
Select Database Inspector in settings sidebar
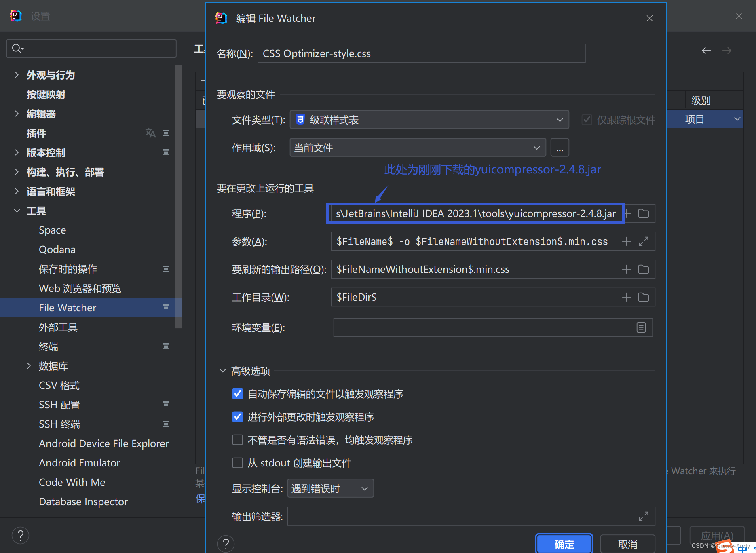pos(83,502)
